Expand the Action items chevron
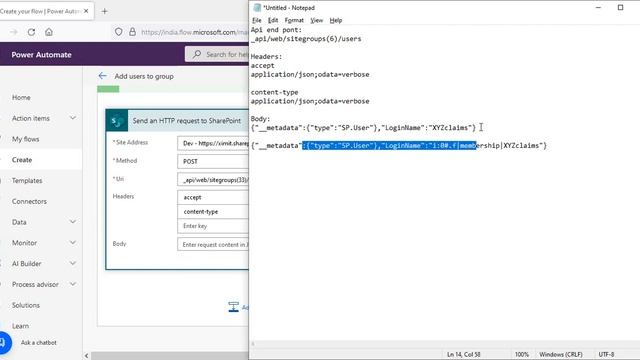Screen dimensions: 640x360 pyautogui.click(x=73, y=118)
